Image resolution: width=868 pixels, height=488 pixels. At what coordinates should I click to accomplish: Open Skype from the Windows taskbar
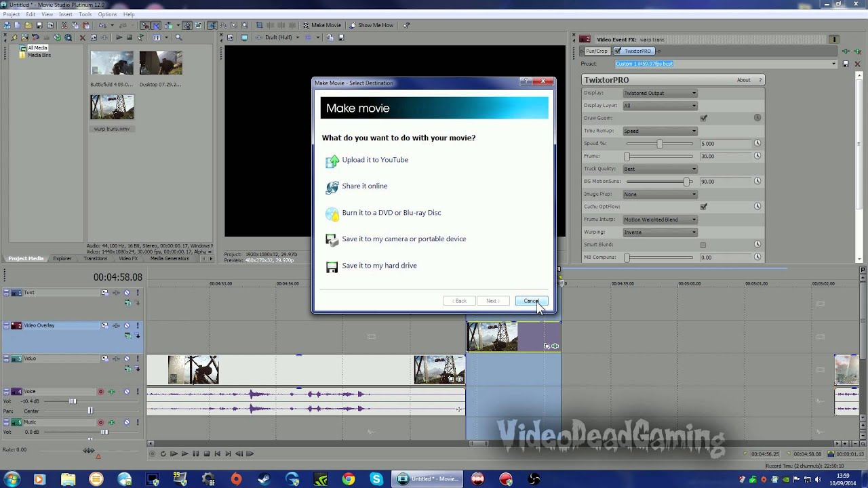click(x=376, y=479)
